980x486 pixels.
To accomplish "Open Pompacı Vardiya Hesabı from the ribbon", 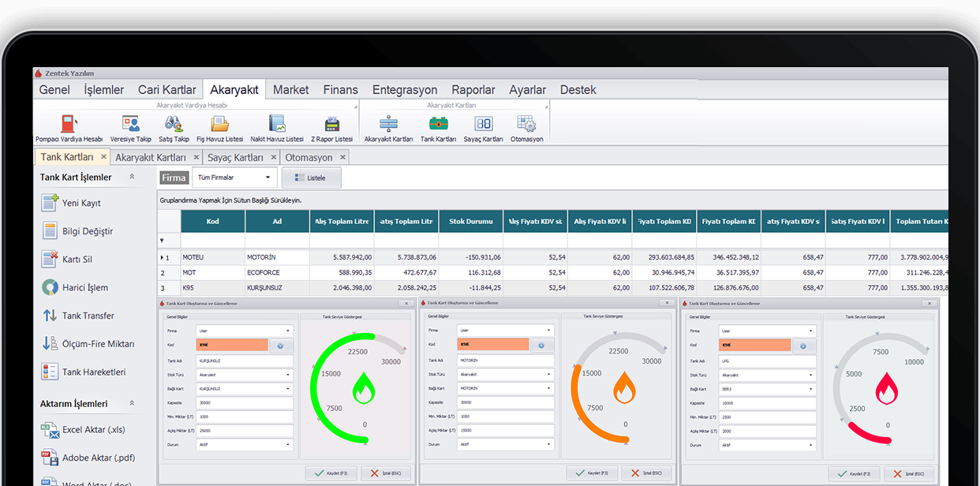I will [69, 129].
